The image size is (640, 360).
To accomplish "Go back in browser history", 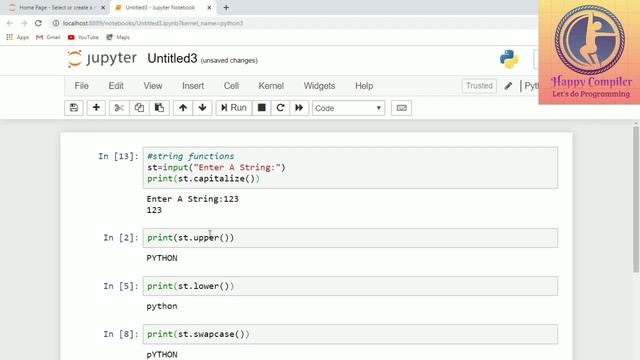I will click(x=10, y=23).
